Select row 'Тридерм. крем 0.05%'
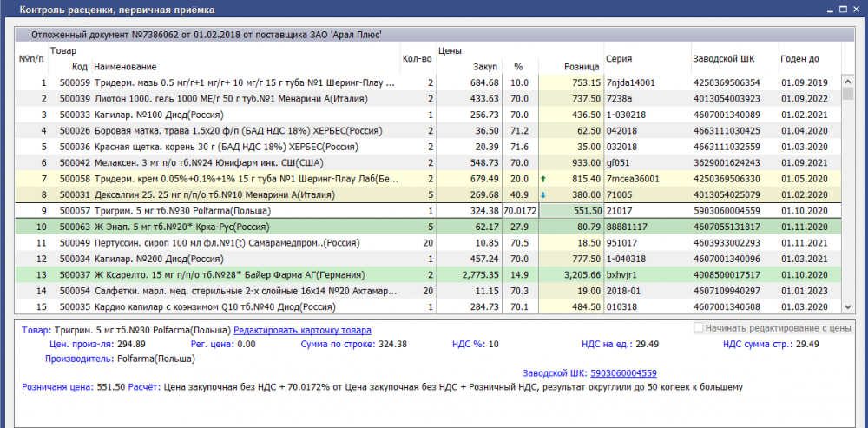868x428 pixels. 429,179
